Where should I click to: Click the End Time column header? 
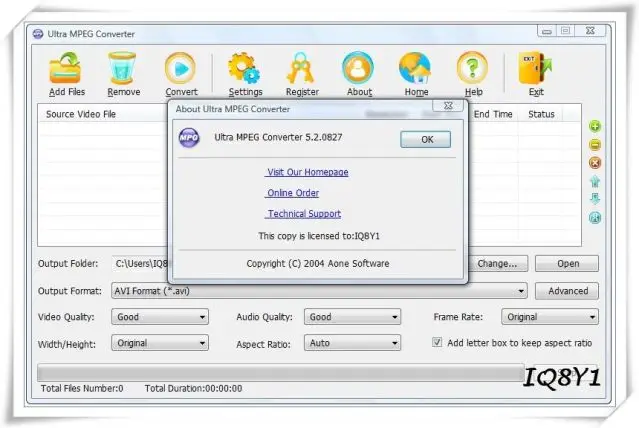click(493, 114)
